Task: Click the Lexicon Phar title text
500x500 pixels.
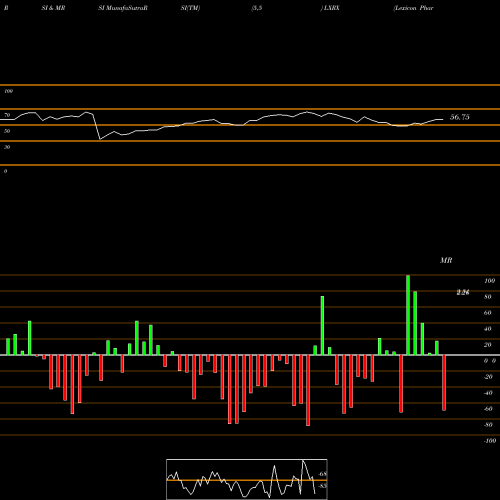Action: 414,8
